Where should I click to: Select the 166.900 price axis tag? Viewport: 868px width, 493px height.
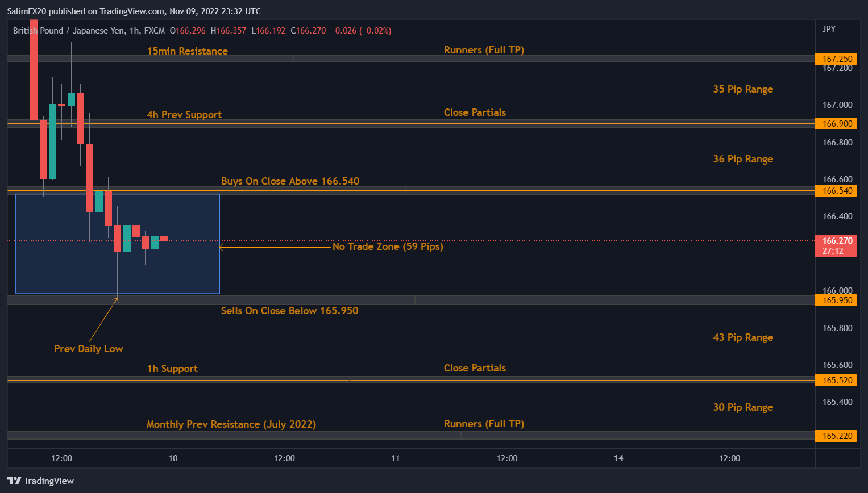click(837, 124)
